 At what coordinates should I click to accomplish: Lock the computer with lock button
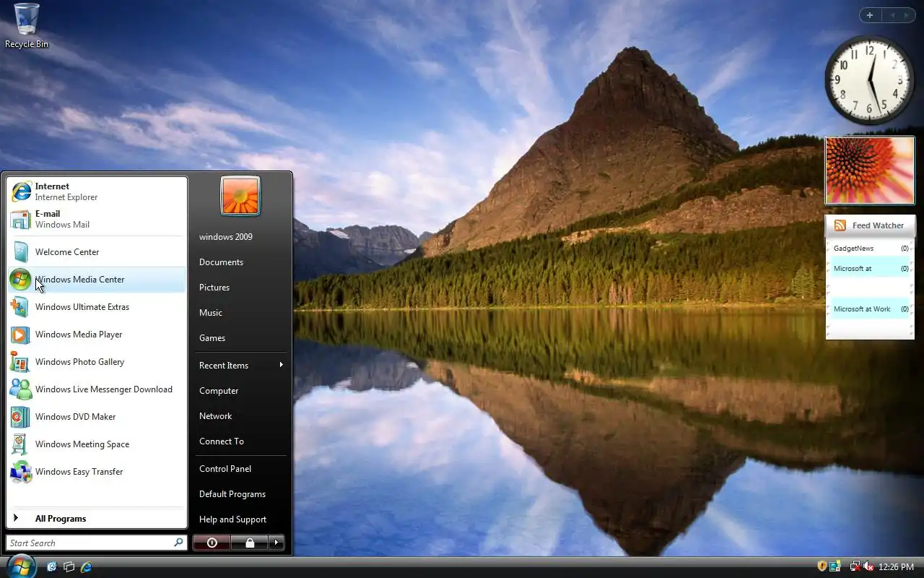[x=250, y=543]
